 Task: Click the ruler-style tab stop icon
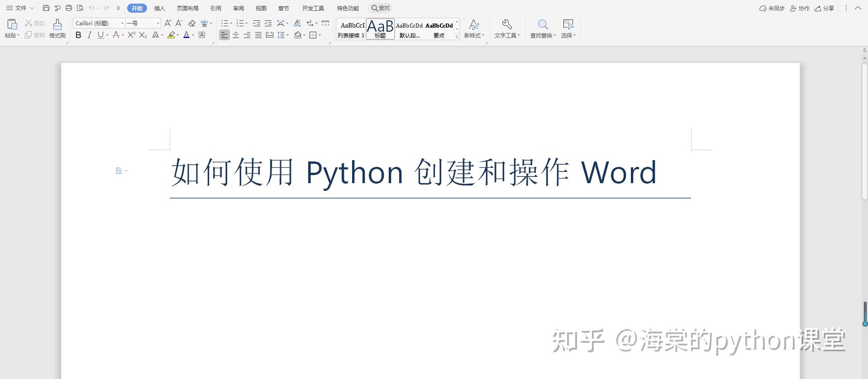[x=325, y=23]
